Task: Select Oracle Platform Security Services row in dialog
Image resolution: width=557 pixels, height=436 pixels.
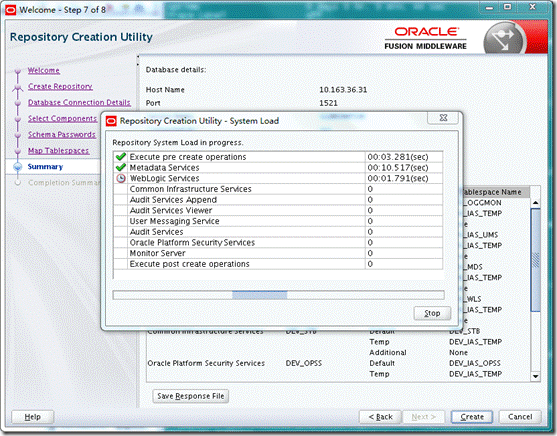Action: 278,242
